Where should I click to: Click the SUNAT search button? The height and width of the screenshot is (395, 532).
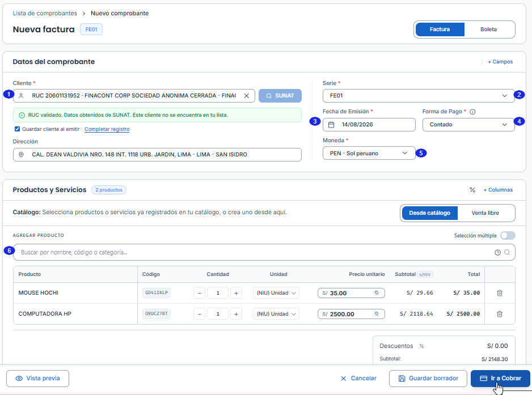click(280, 96)
